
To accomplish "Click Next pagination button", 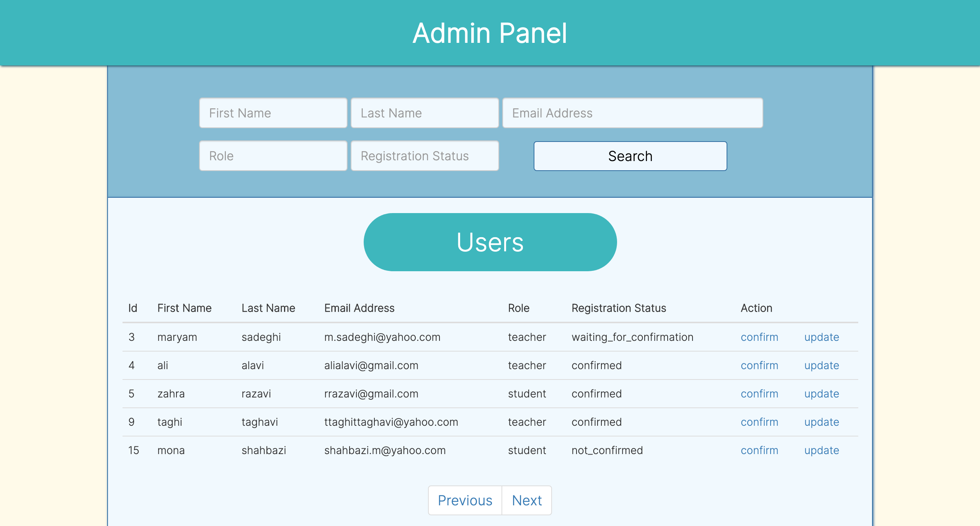I will (527, 500).
